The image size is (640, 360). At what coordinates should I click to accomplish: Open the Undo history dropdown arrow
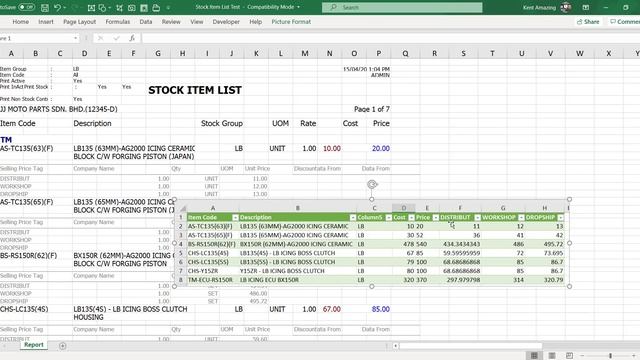click(64, 8)
